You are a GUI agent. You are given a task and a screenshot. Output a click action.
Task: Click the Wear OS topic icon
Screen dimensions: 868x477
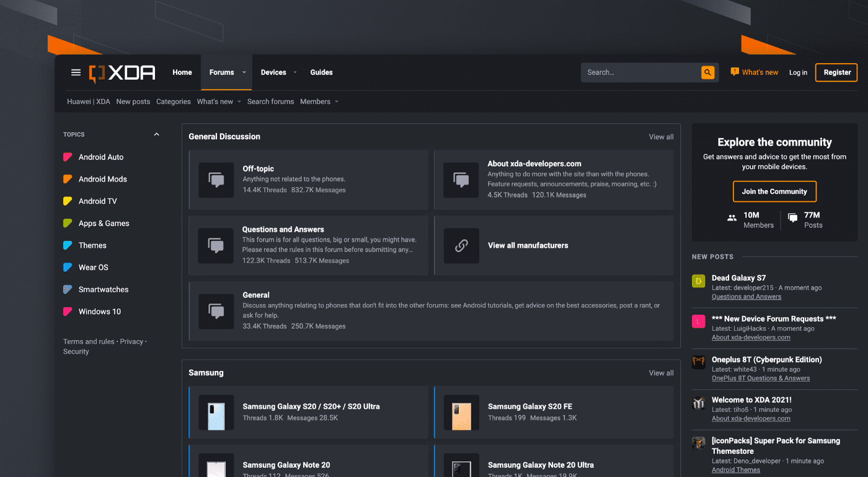(68, 268)
